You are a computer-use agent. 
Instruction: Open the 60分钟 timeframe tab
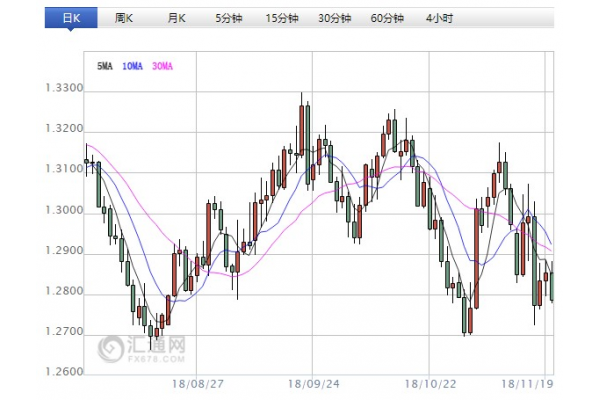pyautogui.click(x=387, y=19)
